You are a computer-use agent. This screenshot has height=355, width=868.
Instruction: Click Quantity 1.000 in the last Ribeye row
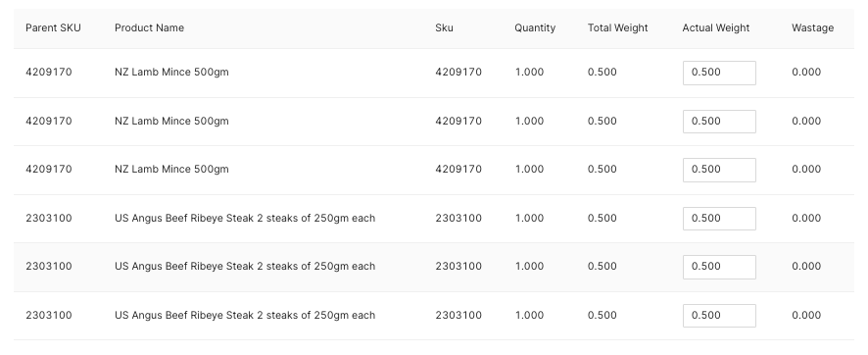pos(529,315)
